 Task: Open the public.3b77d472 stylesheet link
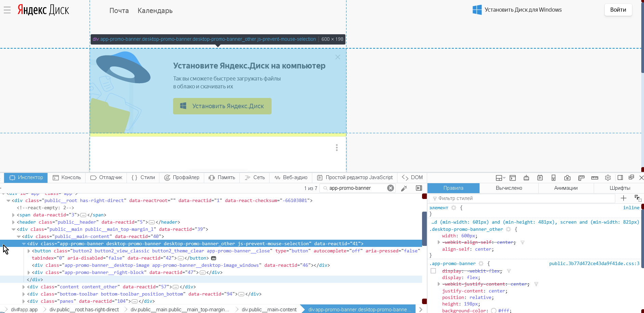[x=594, y=263]
